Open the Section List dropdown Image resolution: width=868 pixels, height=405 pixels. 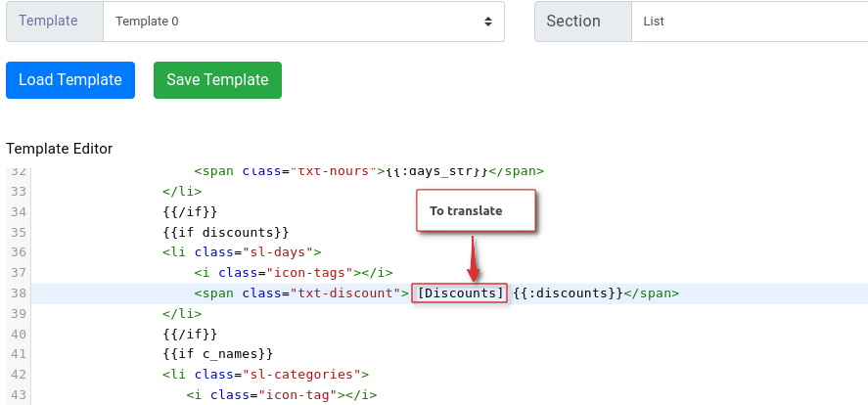click(750, 22)
